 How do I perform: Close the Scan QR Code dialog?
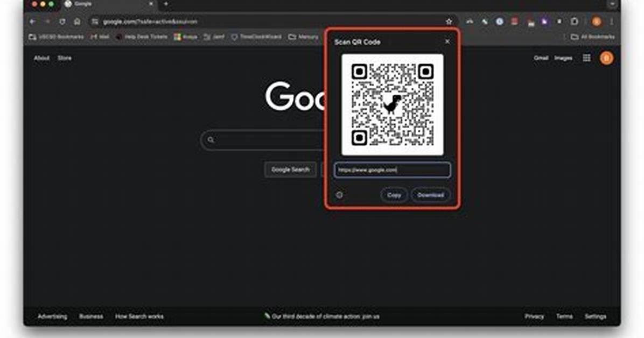coord(447,41)
